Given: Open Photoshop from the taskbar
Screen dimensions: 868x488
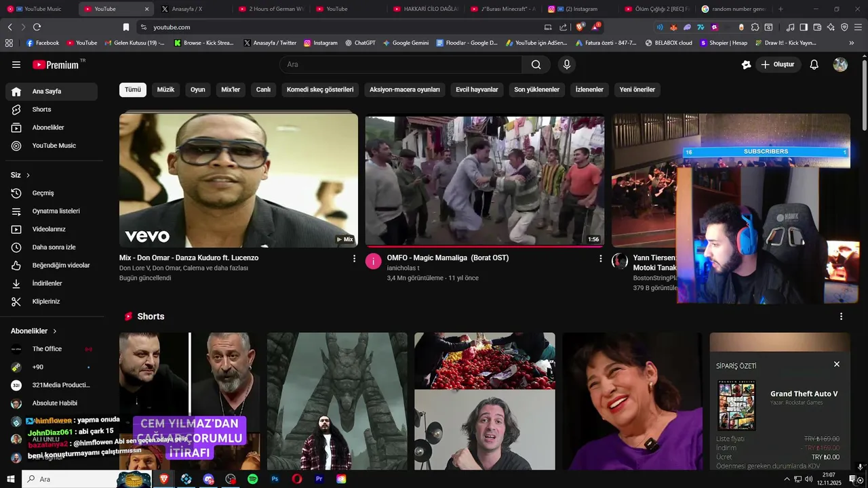Looking at the screenshot, I should pyautogui.click(x=275, y=479).
